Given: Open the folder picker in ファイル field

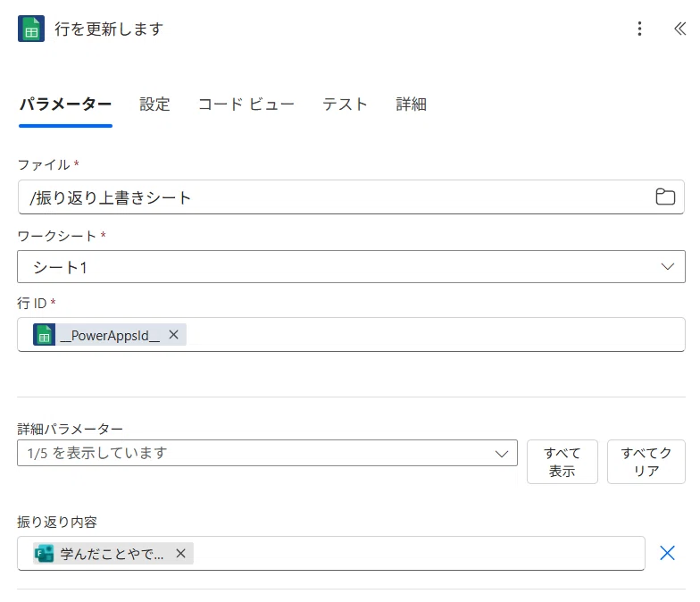Looking at the screenshot, I should pos(665,196).
